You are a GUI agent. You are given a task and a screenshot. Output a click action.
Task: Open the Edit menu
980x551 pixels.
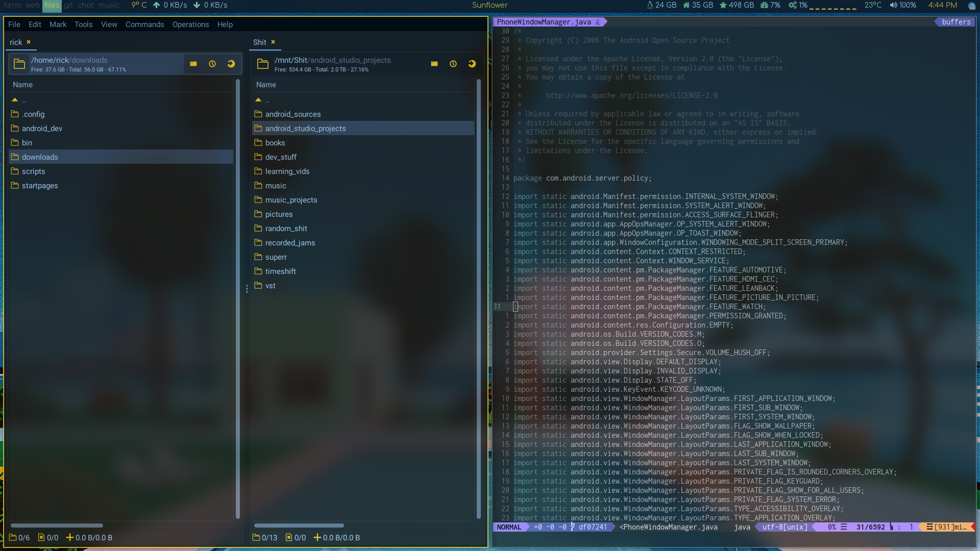tap(35, 24)
